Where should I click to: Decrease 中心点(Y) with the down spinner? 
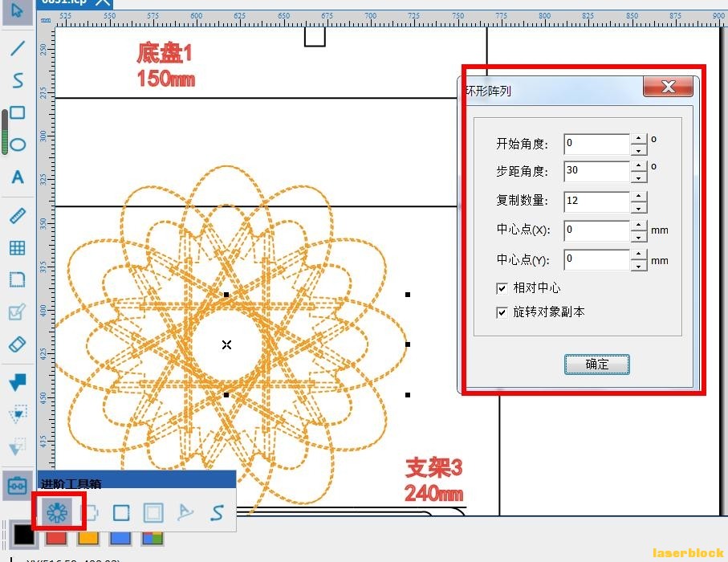pos(639,265)
